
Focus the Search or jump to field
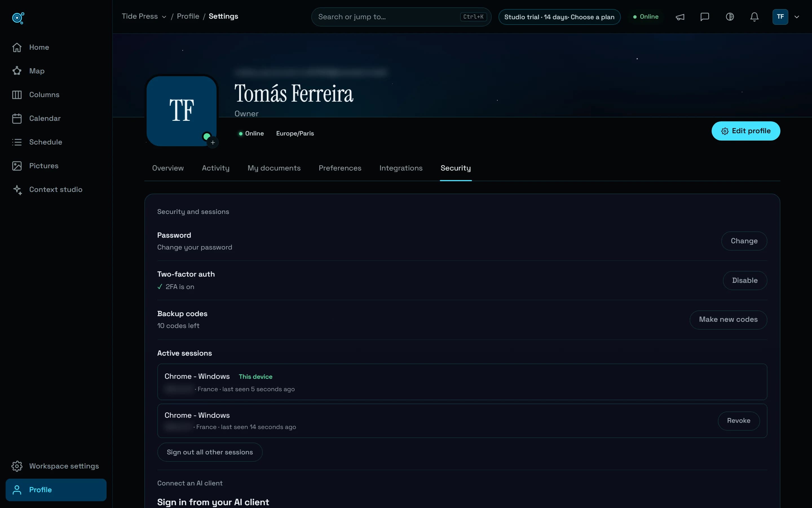401,17
